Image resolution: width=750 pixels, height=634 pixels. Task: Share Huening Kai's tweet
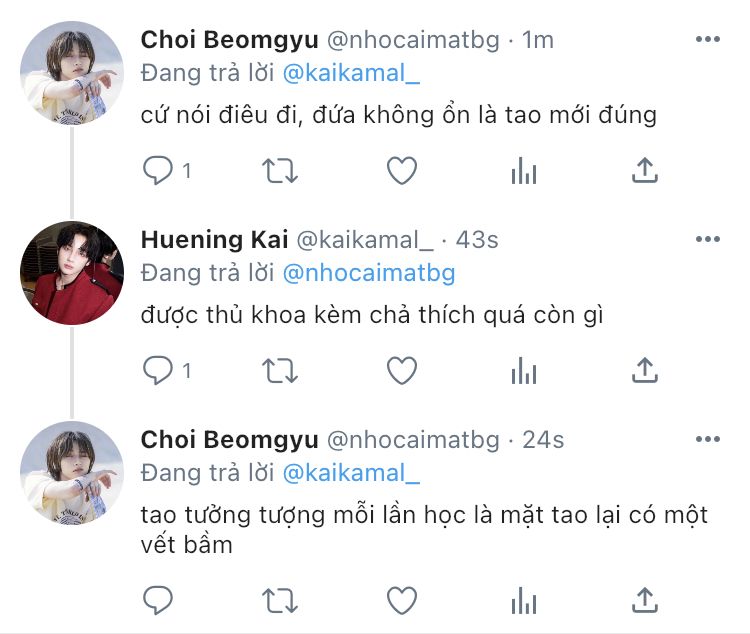click(645, 371)
